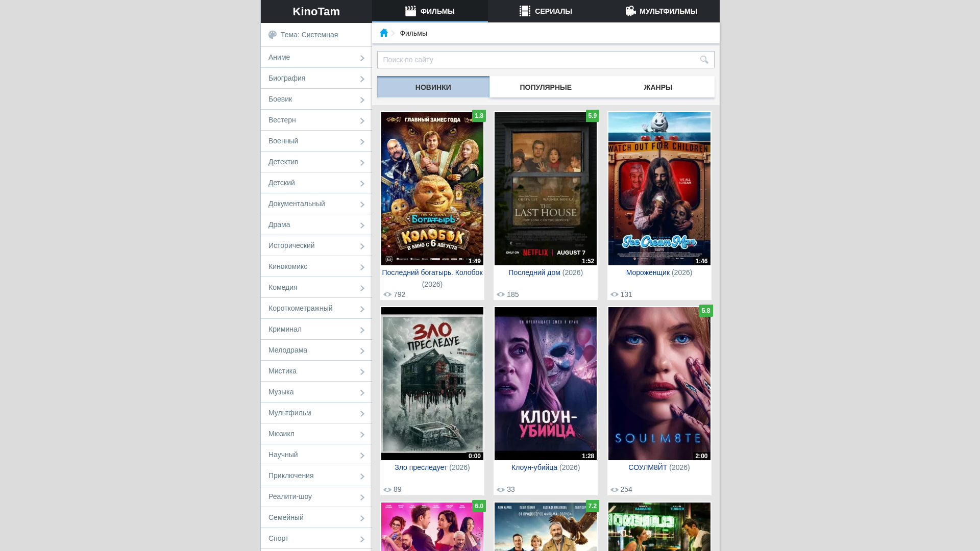Expand the Вестерн genre arrow
980x551 pixels.
(x=362, y=121)
